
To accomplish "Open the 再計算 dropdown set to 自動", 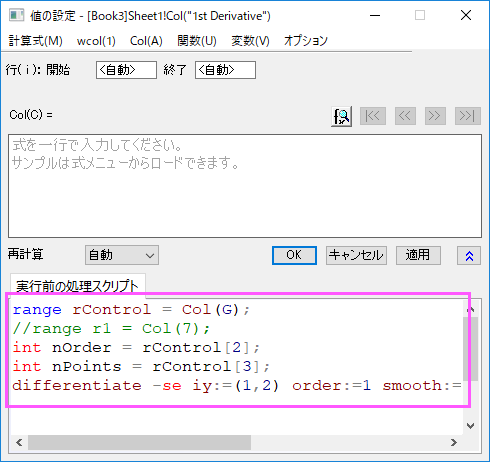I will pos(122,255).
